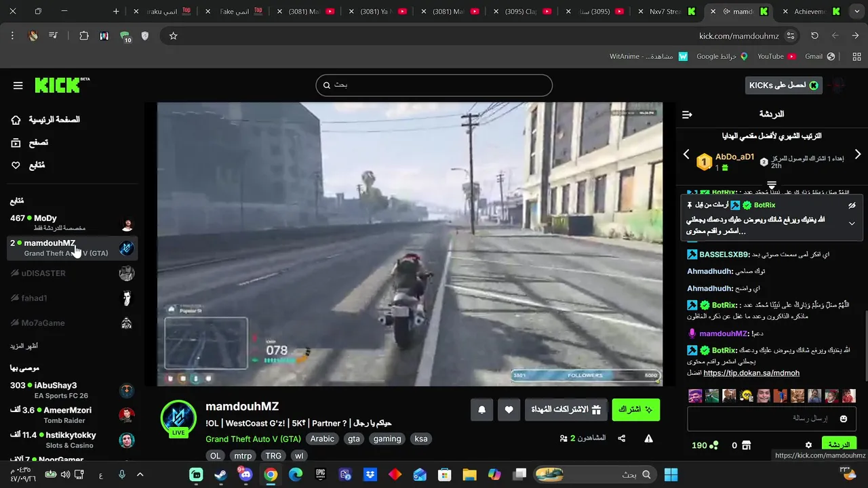Show previous leaderboard item arrow
This screenshot has height=488, width=868.
click(x=686, y=155)
